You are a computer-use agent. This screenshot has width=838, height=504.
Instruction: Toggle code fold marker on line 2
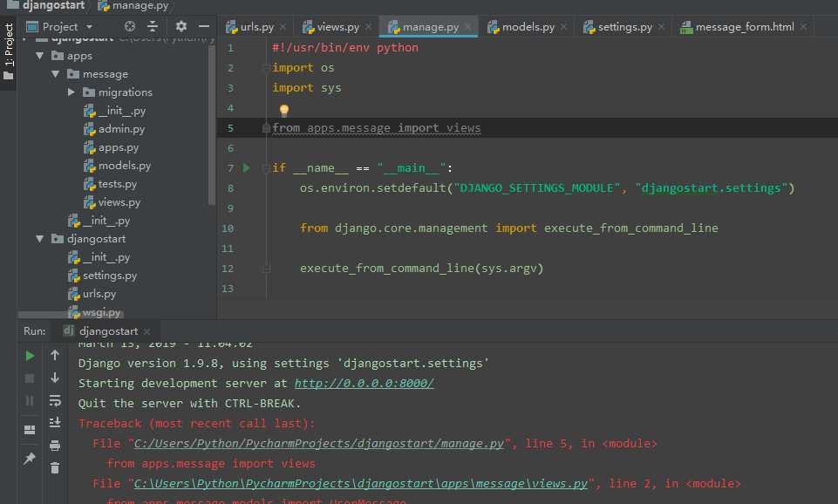[266, 68]
